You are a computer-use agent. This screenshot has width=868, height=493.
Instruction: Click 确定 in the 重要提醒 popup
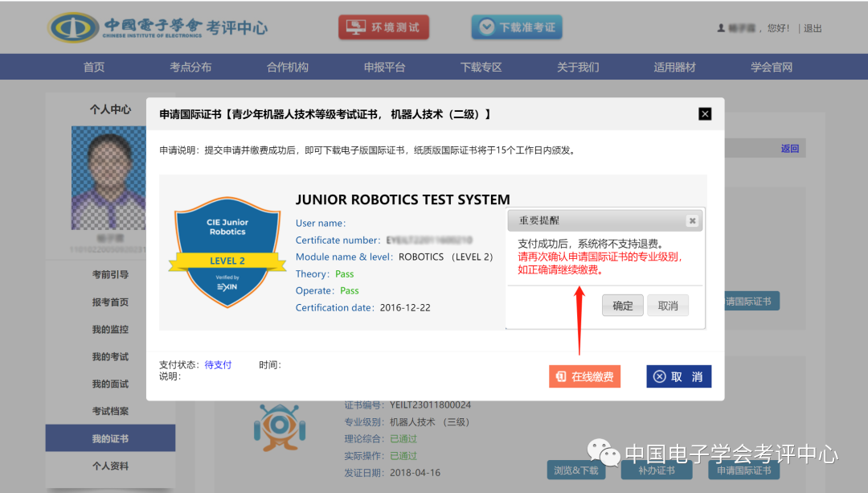pyautogui.click(x=622, y=305)
